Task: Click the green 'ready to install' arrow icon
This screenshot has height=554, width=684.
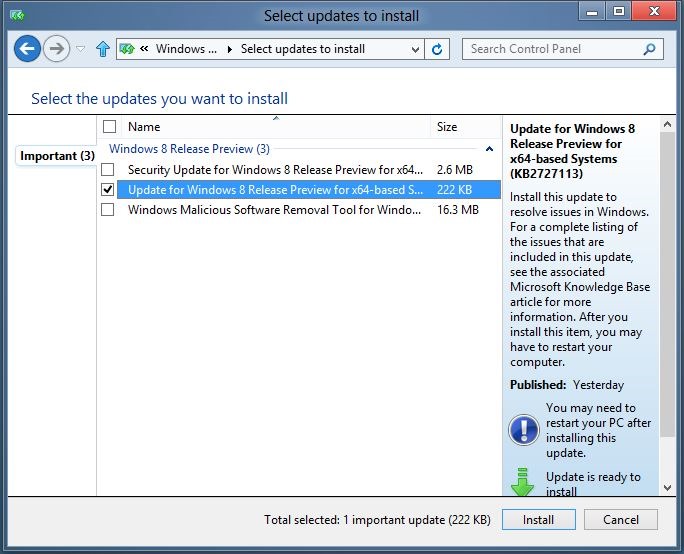Action: tap(522, 482)
